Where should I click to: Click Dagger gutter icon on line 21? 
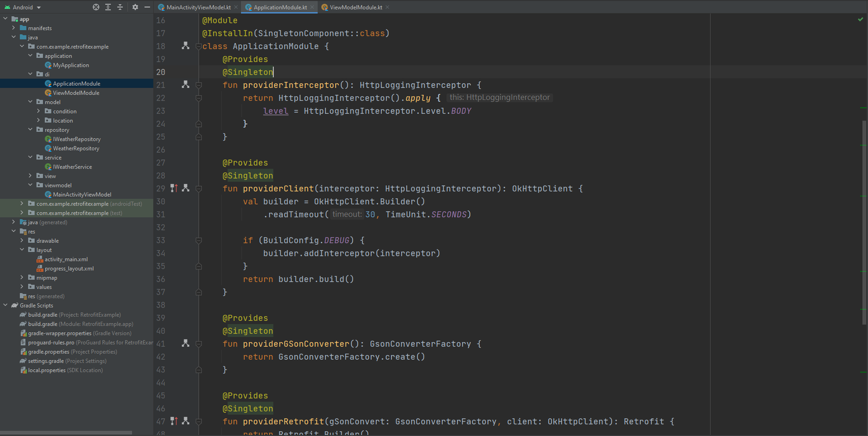pos(185,84)
